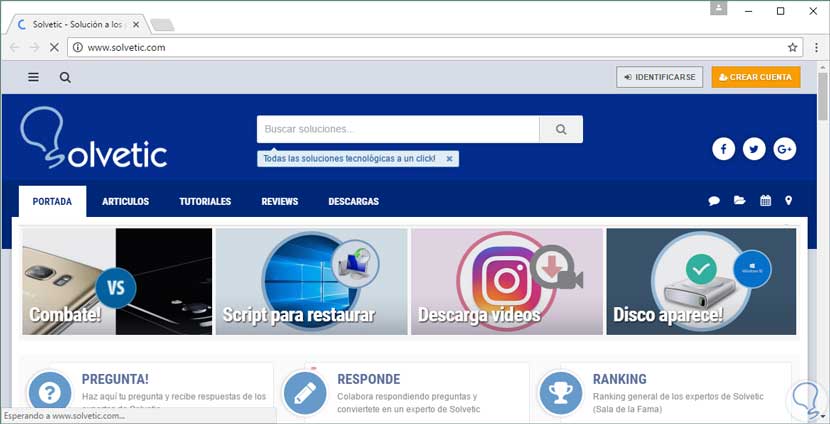Open the calendar icon in navigation bar
The height and width of the screenshot is (424, 830).
click(765, 200)
